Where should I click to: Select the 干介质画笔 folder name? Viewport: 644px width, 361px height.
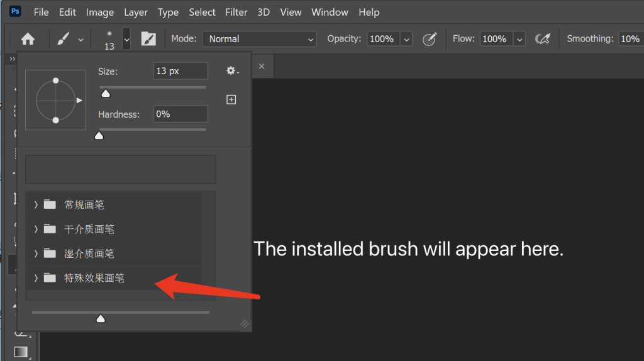[89, 229]
